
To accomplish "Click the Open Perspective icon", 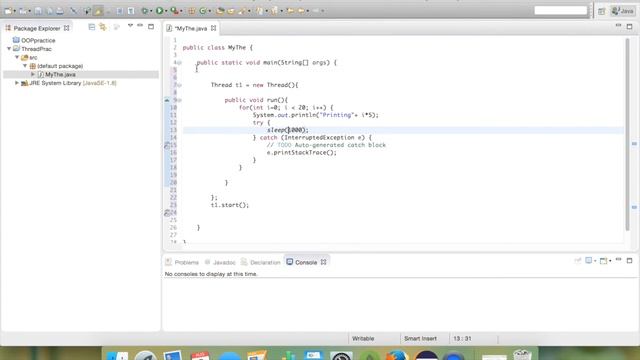I will point(601,11).
